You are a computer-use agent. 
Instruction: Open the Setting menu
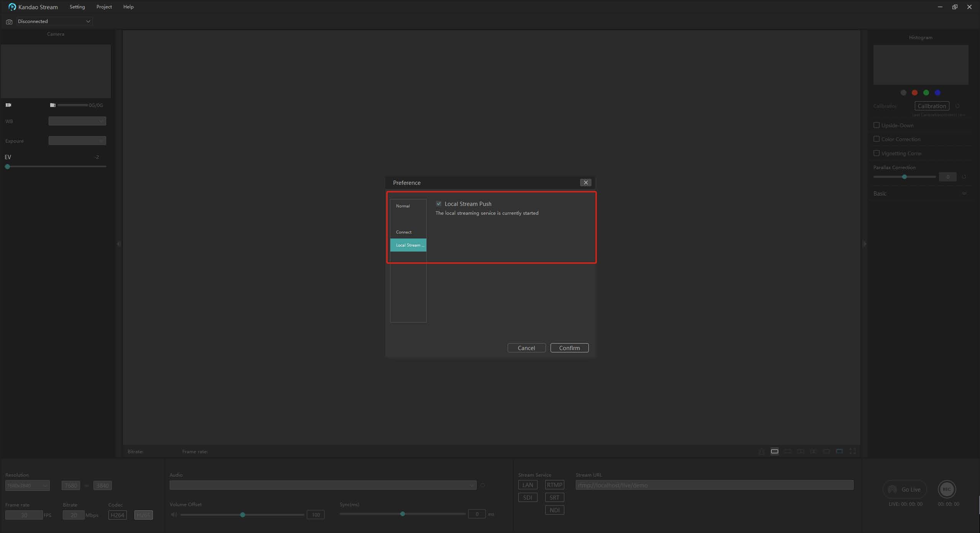77,7
